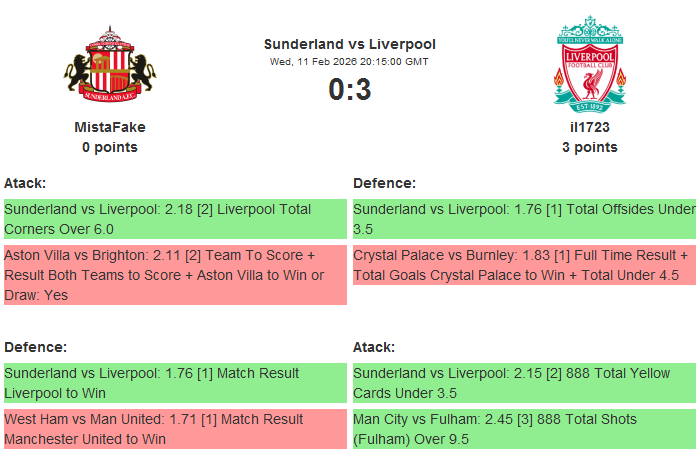Click MistaFake's Atack section heading
Image resolution: width=700 pixels, height=460 pixels.
coord(25,183)
